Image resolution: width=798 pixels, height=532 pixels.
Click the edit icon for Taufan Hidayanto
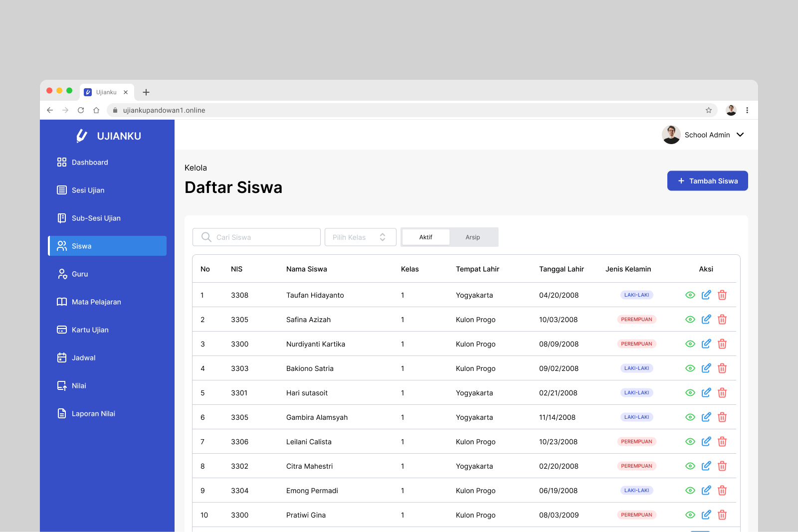pyautogui.click(x=706, y=295)
